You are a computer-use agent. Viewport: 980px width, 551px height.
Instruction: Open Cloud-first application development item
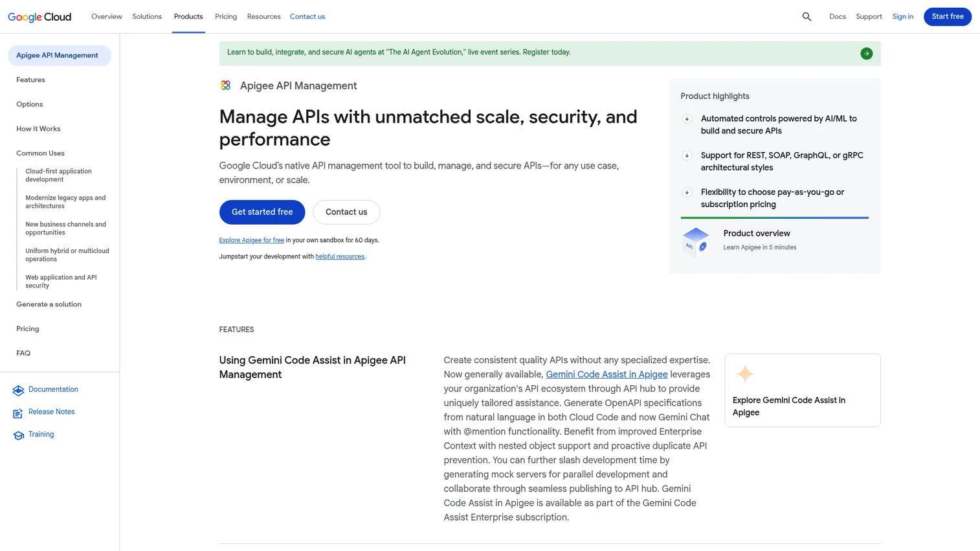(58, 175)
